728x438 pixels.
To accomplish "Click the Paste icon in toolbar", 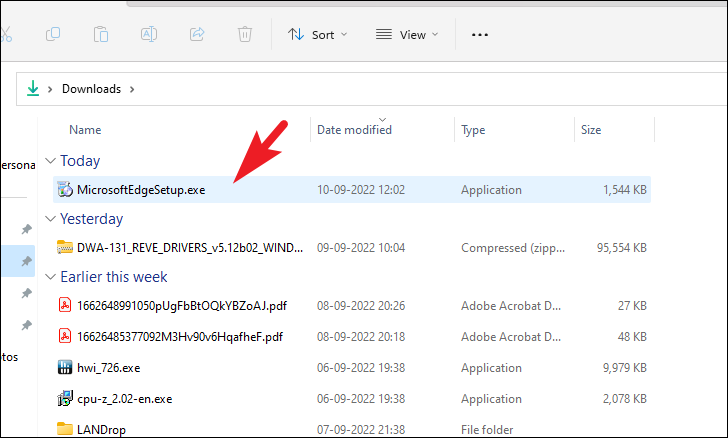I will coord(101,34).
